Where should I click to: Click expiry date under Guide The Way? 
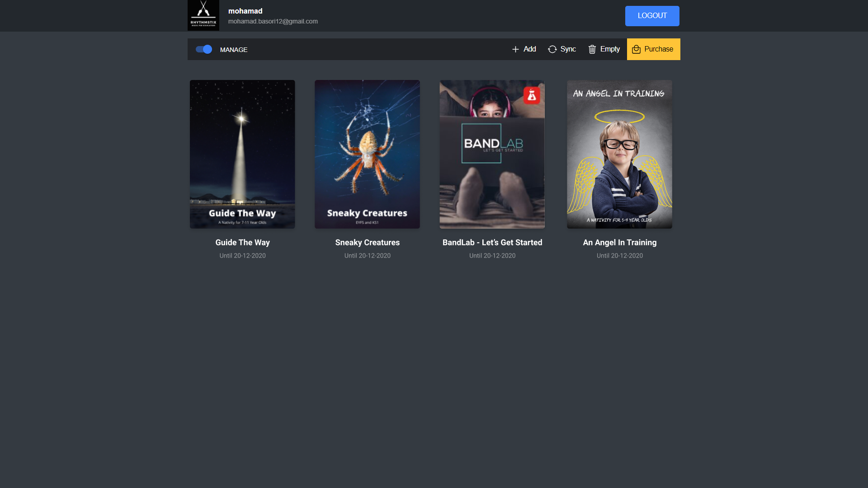pos(242,256)
